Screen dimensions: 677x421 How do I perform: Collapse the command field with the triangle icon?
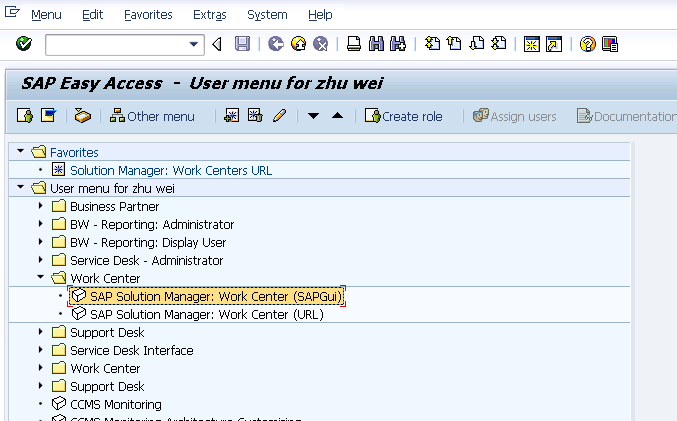pos(217,44)
